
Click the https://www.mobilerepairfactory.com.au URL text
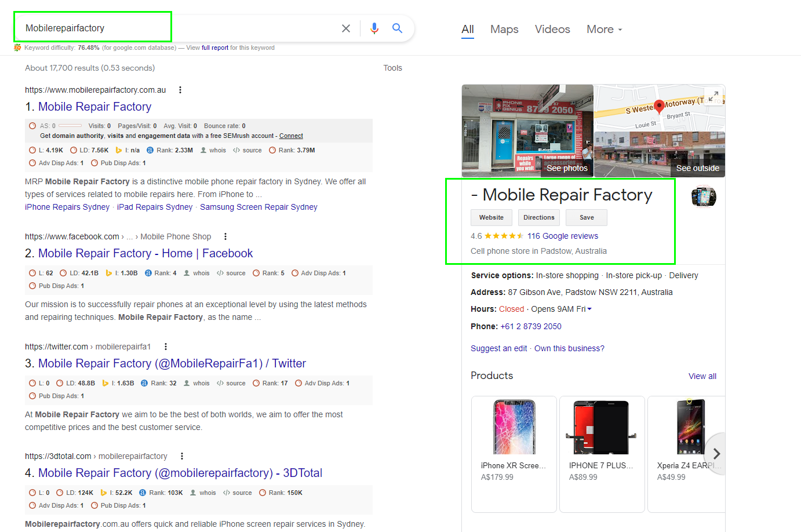[96, 90]
